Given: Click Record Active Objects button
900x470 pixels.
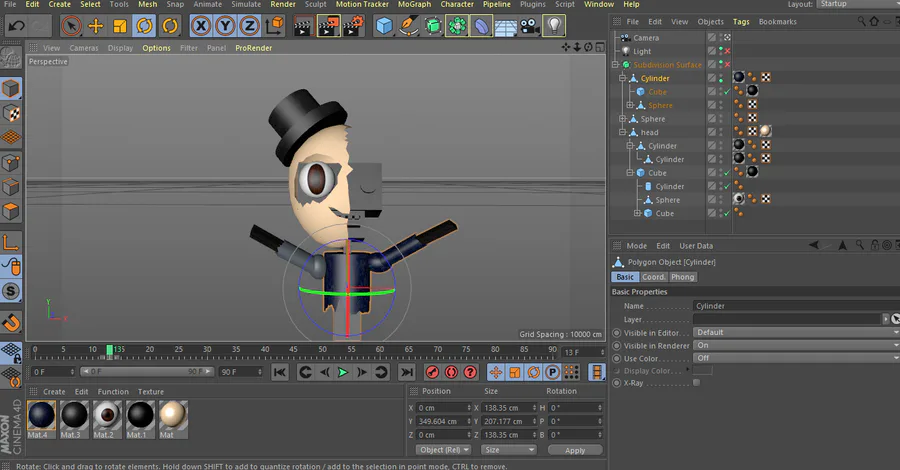Looking at the screenshot, I should (432, 372).
